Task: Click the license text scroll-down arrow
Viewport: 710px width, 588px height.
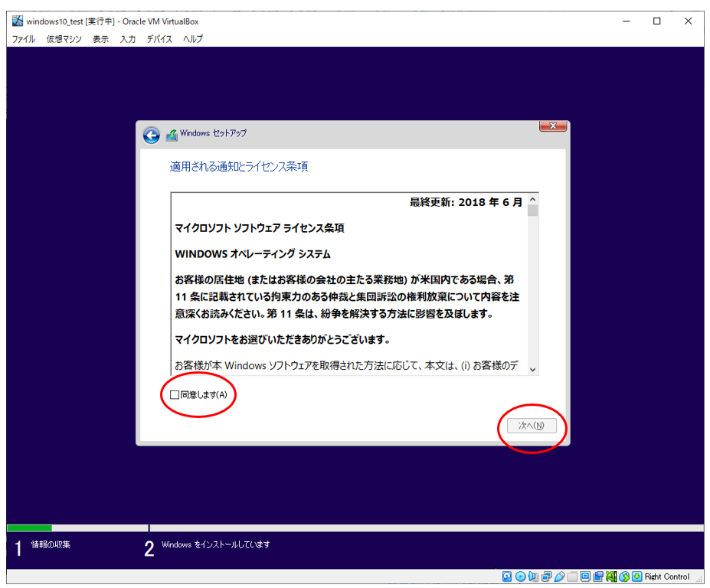Action: coord(533,369)
